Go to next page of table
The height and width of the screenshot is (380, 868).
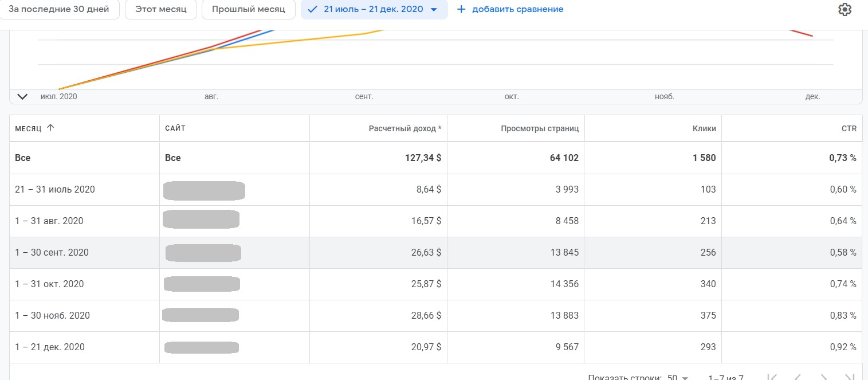tap(823, 377)
